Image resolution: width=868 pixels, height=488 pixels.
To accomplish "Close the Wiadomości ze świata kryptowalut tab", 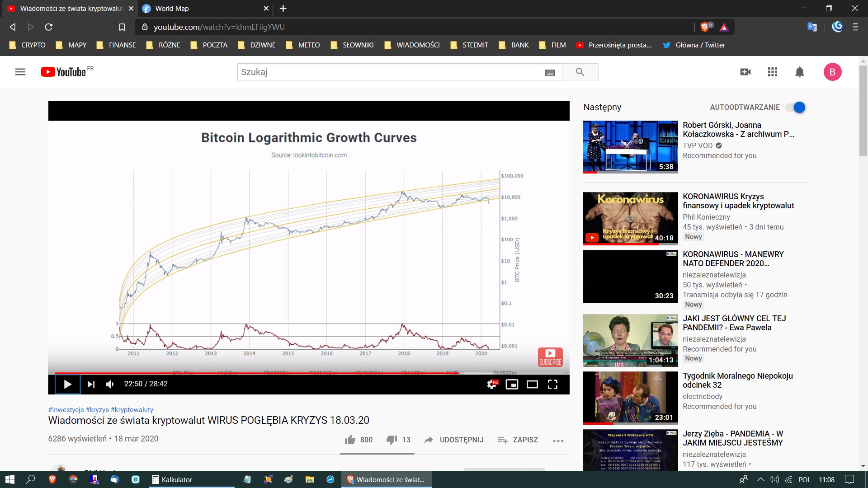I will (x=131, y=9).
